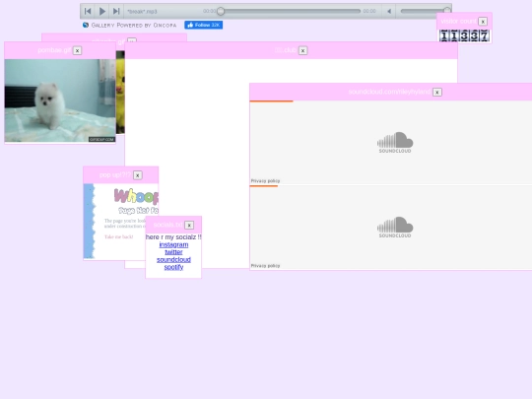Click the upper SoundCloud logo

click(x=395, y=142)
